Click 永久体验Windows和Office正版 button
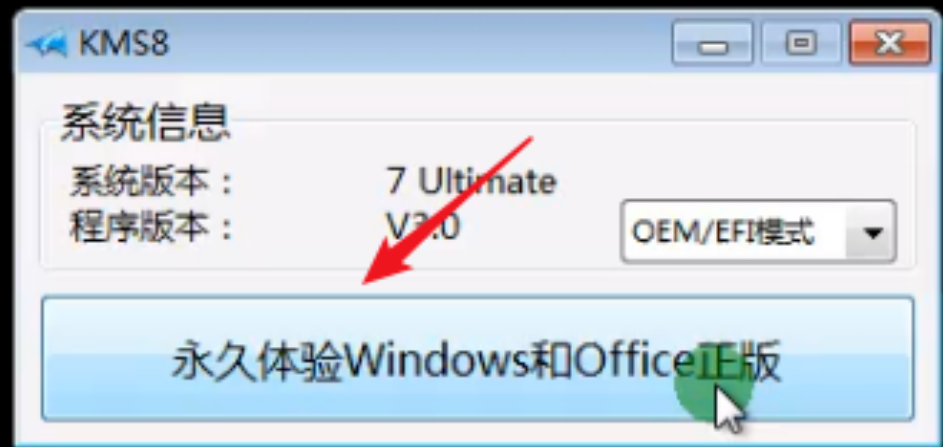Viewport: 943px width, 447px height. (x=478, y=358)
